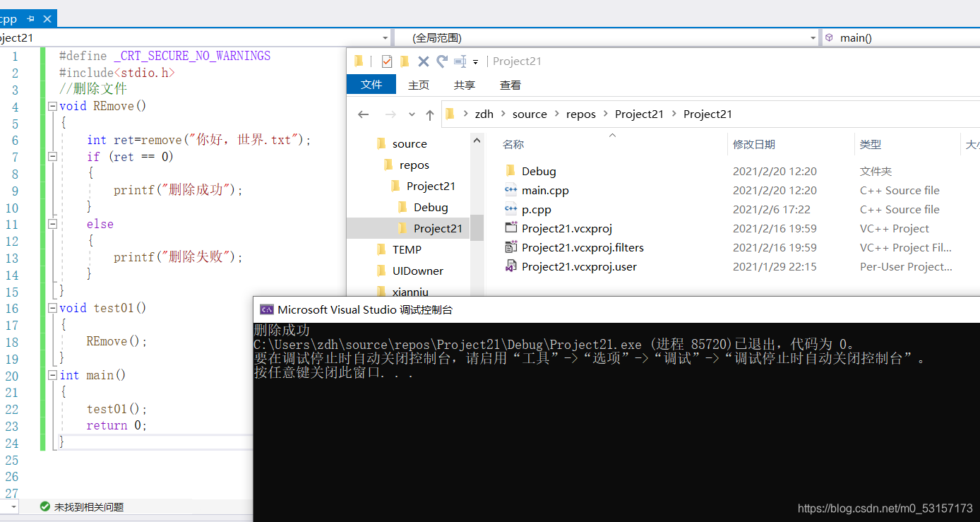This screenshot has height=522, width=980.
Task: Go up one folder level with up arrow
Action: pyautogui.click(x=430, y=114)
